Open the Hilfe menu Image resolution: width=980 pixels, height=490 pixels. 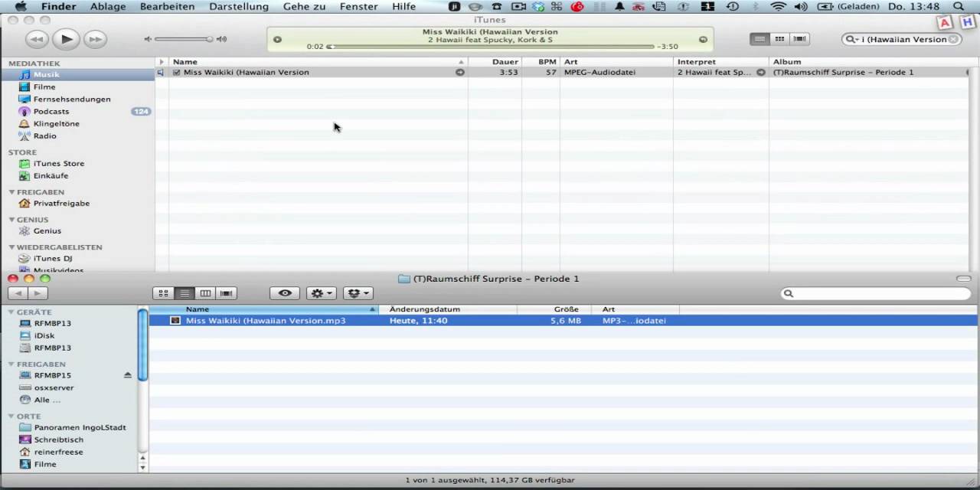click(x=403, y=6)
